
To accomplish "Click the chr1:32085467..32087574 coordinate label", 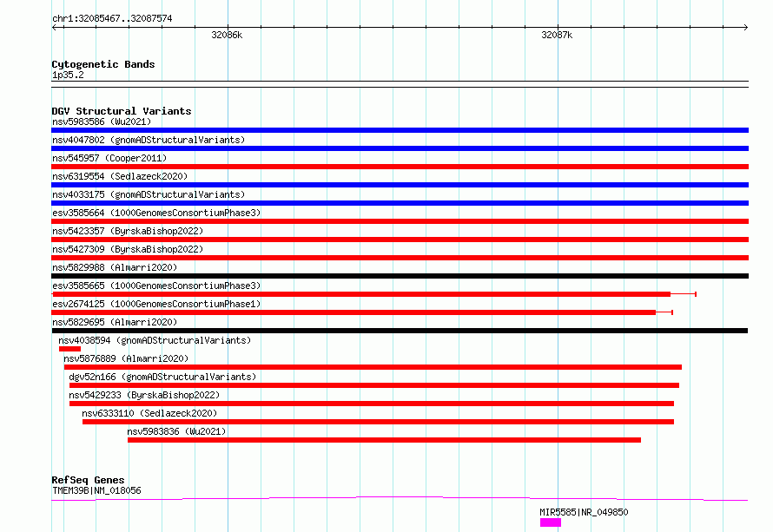I will pos(112,19).
